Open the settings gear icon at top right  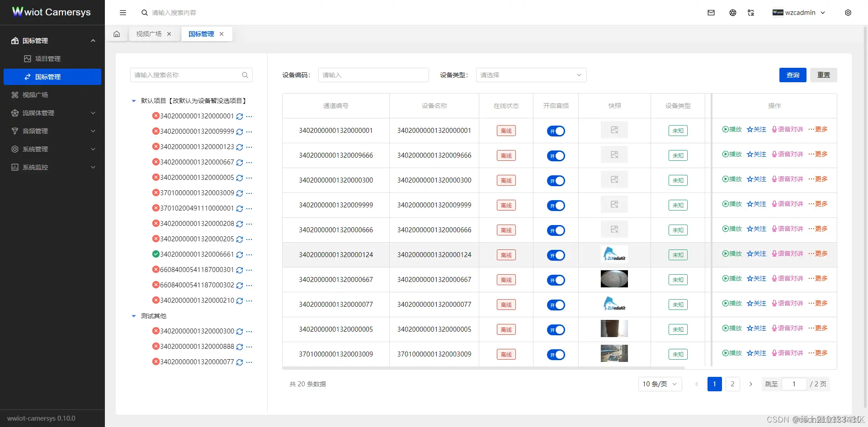click(848, 13)
